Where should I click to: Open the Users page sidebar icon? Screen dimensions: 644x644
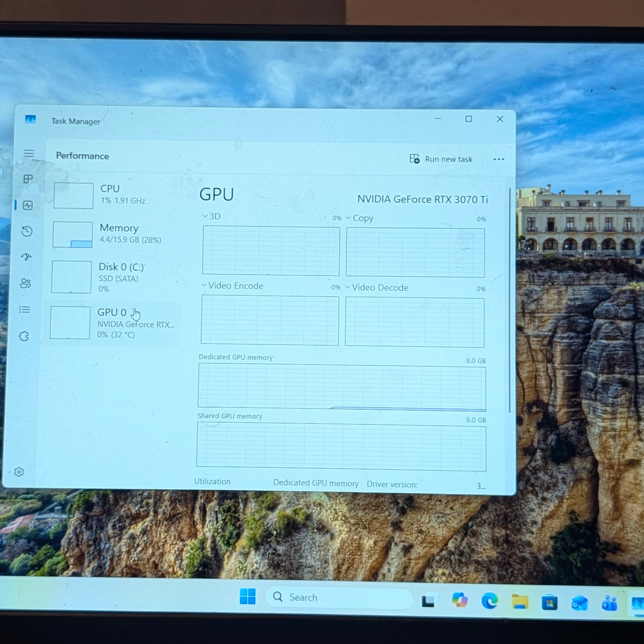(x=26, y=283)
